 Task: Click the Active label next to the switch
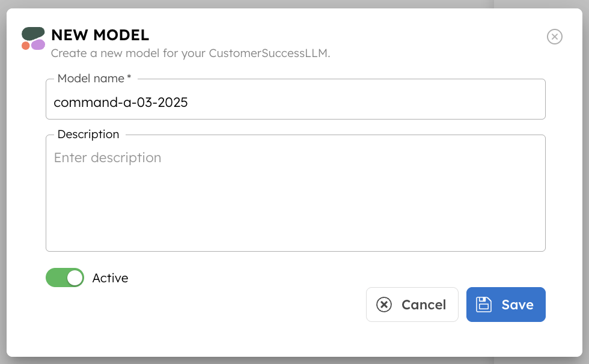pos(111,278)
